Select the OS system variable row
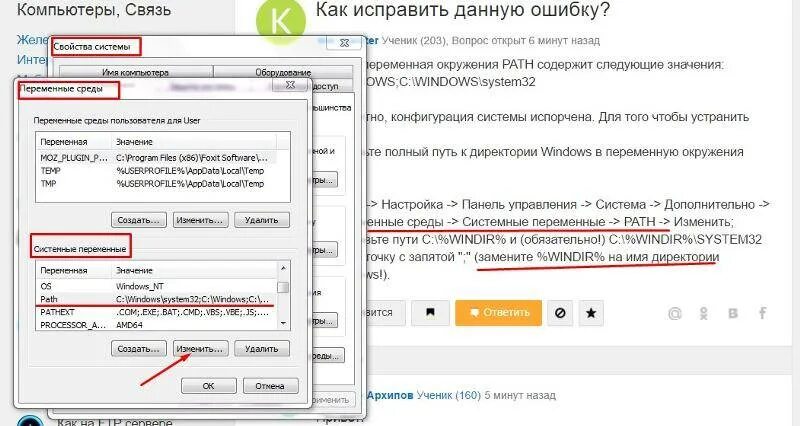Image resolution: width=800 pixels, height=426 pixels. (157, 286)
